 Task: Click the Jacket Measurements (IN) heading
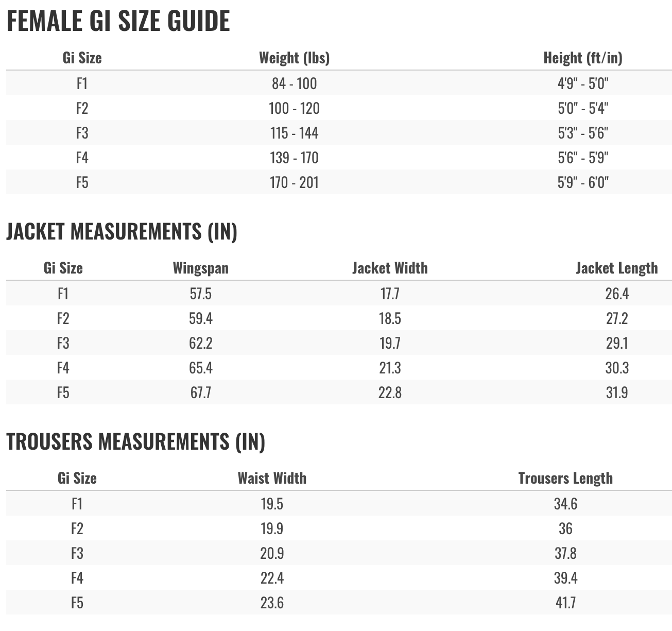[x=122, y=231]
